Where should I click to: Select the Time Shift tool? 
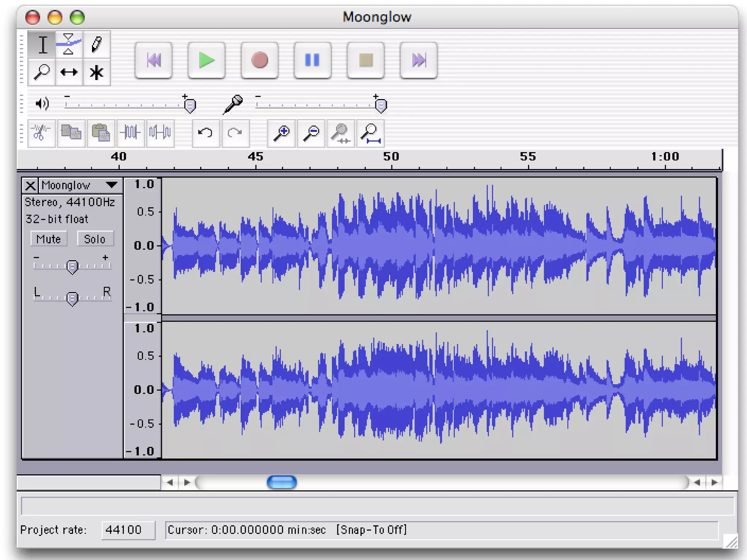[x=69, y=72]
